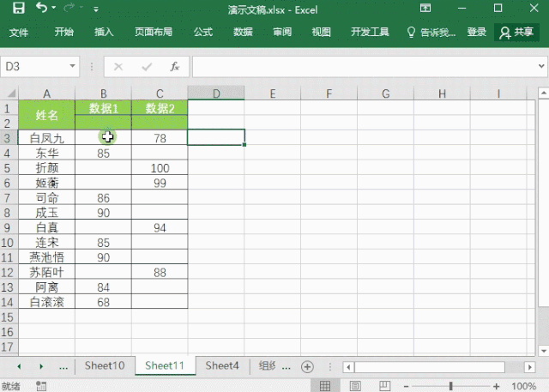Click the 数据2 header cell

pos(160,107)
